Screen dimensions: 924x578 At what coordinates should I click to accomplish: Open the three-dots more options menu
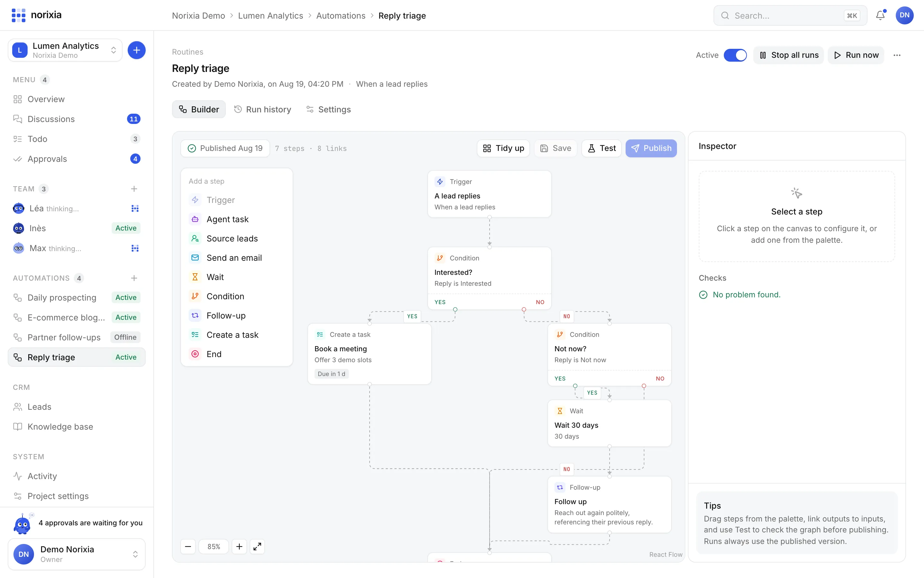[x=897, y=55]
